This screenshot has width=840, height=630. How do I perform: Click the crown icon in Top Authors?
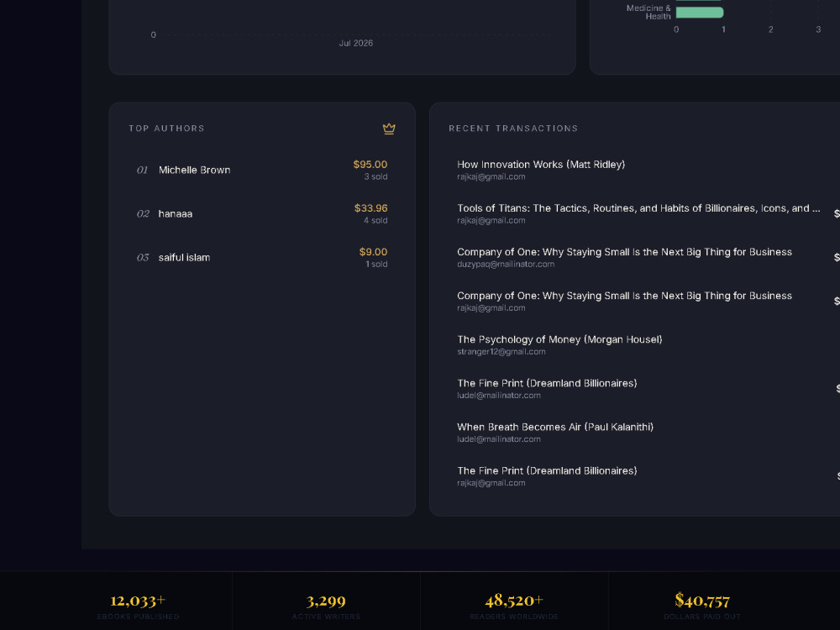(x=389, y=129)
